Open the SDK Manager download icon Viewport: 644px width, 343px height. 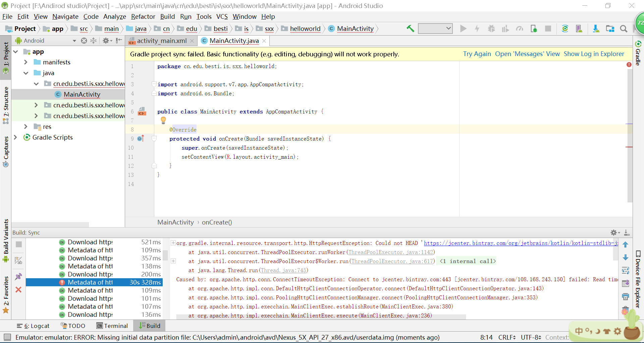(x=596, y=29)
